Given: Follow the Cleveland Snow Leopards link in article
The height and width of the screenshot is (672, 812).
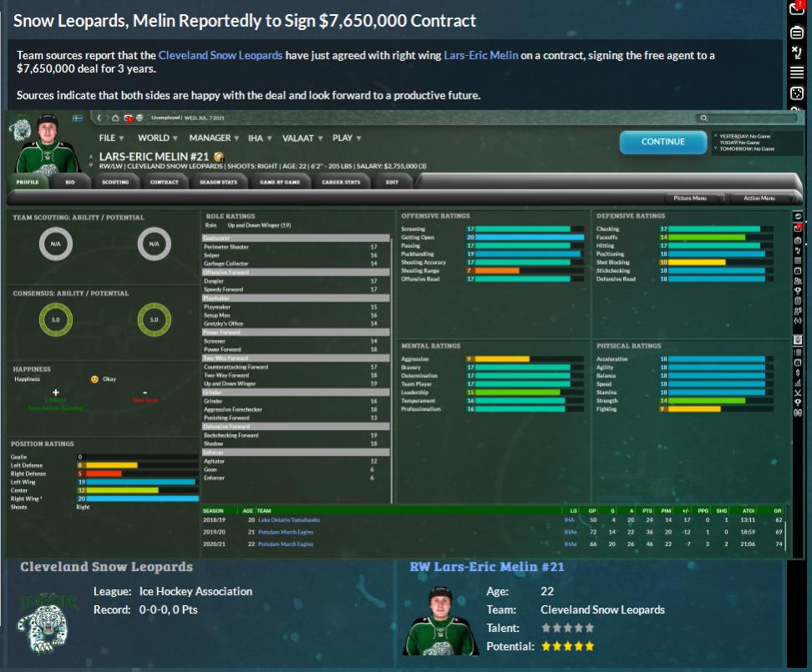Looking at the screenshot, I should pos(221,55).
